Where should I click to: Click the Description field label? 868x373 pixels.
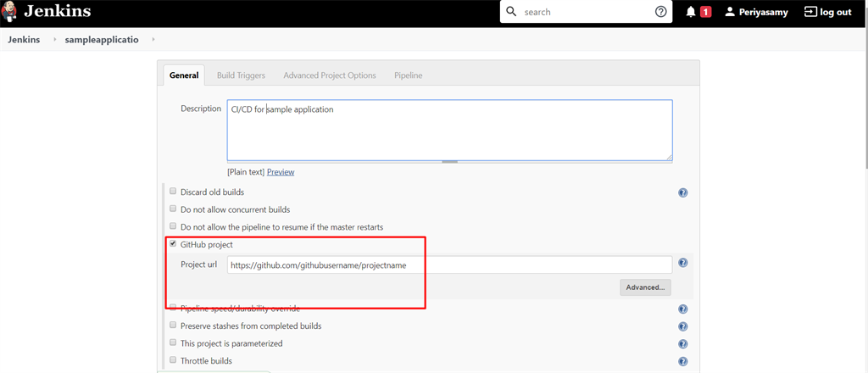click(x=201, y=109)
